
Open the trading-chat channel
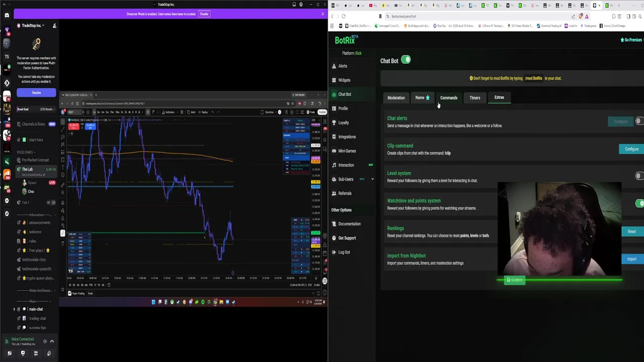36,318
